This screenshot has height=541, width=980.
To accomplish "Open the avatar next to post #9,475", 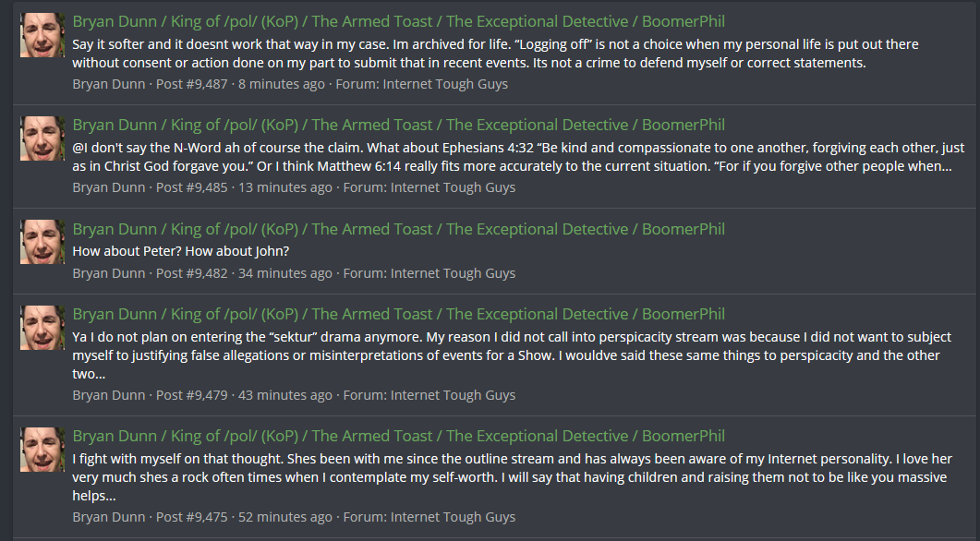I will (42, 450).
